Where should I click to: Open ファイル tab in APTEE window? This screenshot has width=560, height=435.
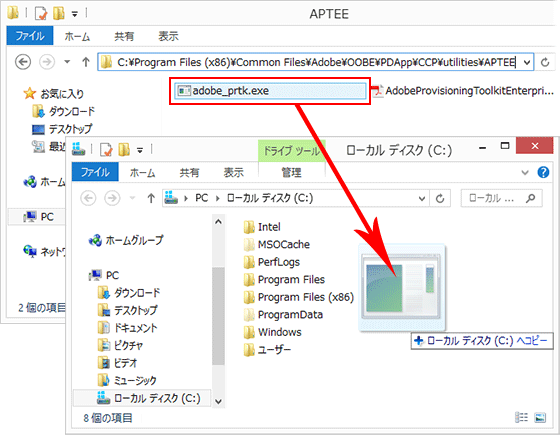point(30,36)
